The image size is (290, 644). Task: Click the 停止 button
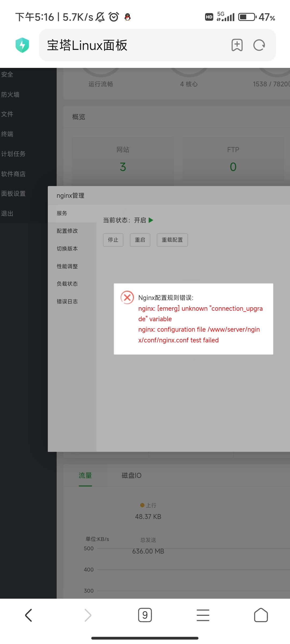point(113,240)
